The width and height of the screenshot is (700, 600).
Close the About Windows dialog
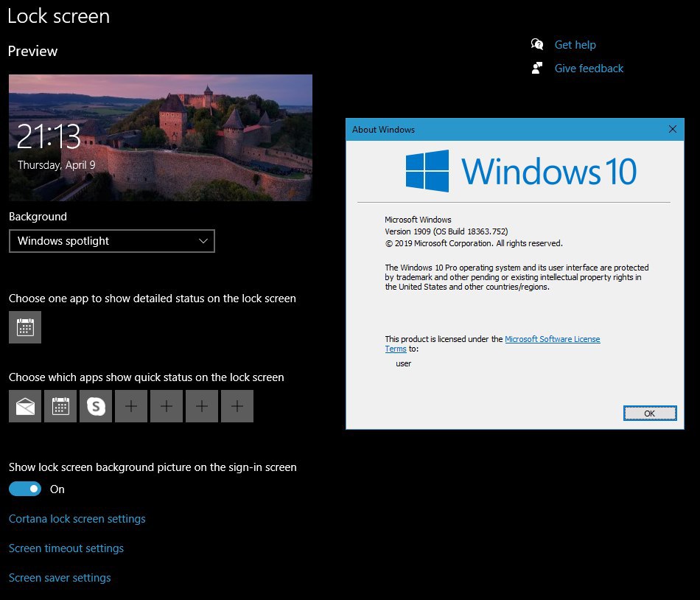[x=672, y=130]
